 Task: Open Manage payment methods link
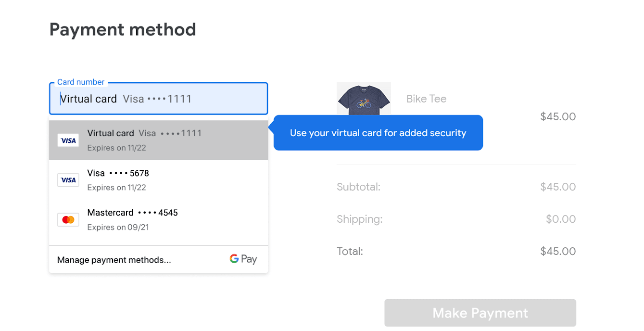(114, 260)
